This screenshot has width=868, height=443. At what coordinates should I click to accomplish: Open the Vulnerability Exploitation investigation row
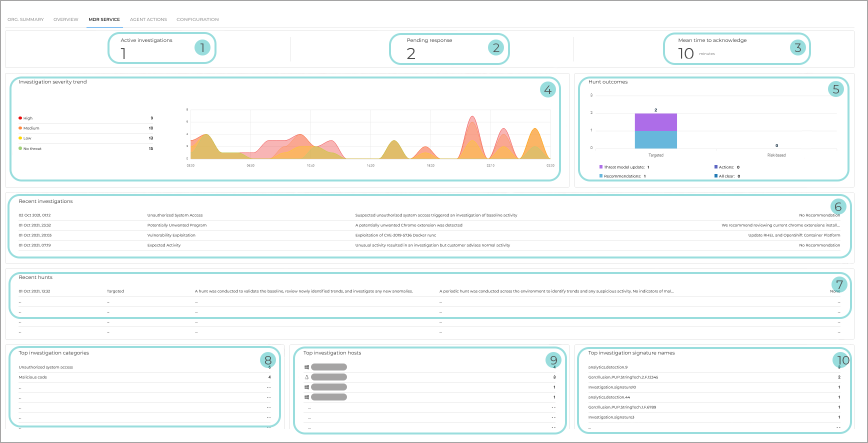pyautogui.click(x=171, y=235)
